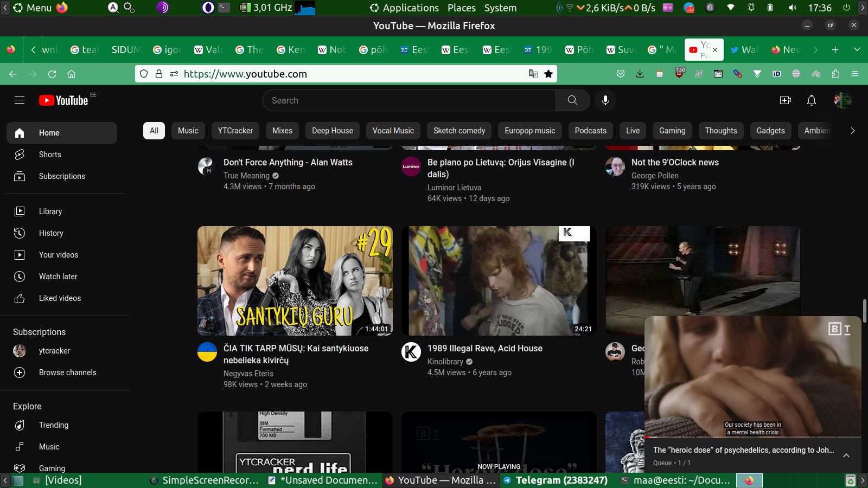Expand the miniplayer queue chevron
868x488 pixels.
coord(846,455)
